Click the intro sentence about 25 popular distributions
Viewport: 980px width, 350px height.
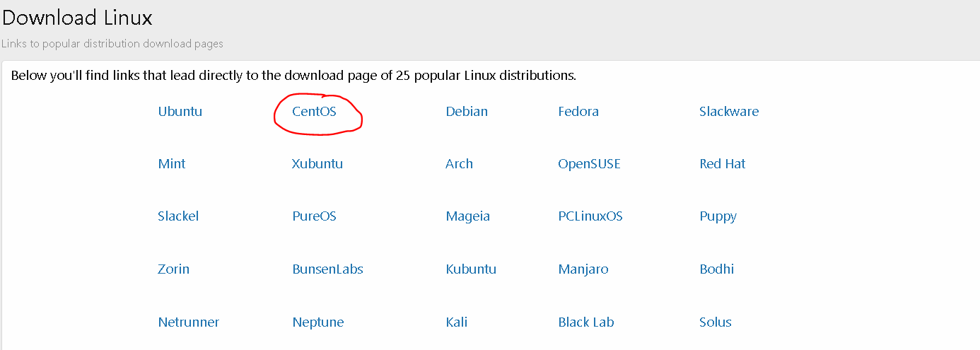tap(293, 75)
